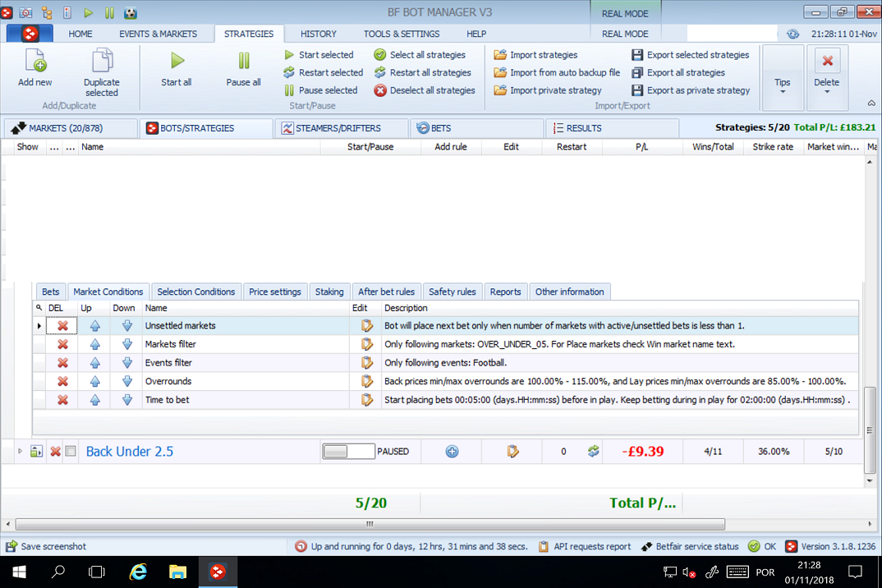Delete the Overrounds rule
Image resolution: width=882 pixels, height=588 pixels.
point(62,382)
